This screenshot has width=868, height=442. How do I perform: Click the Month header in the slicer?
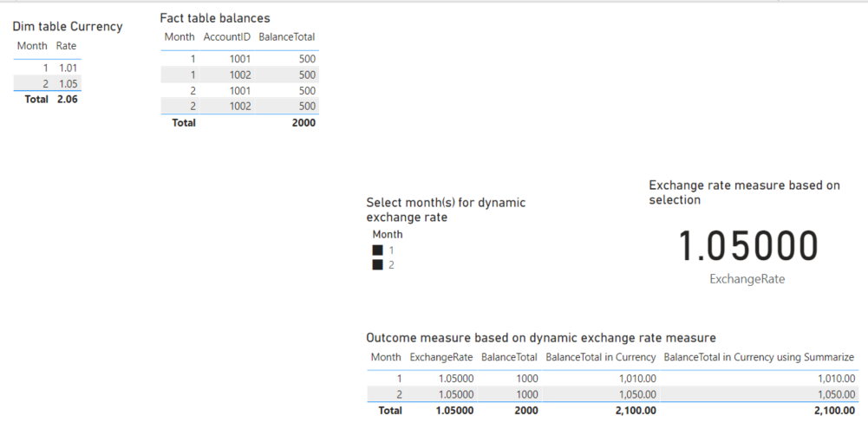point(388,235)
